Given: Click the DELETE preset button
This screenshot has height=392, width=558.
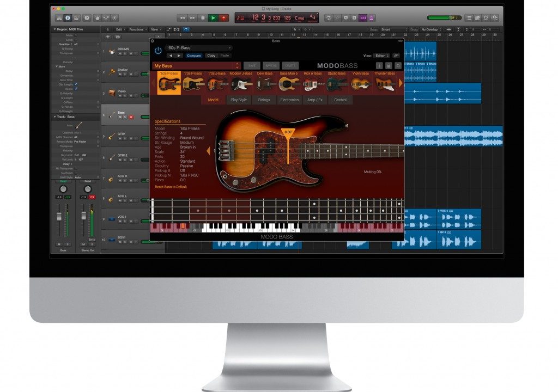Looking at the screenshot, I should pyautogui.click(x=290, y=66).
